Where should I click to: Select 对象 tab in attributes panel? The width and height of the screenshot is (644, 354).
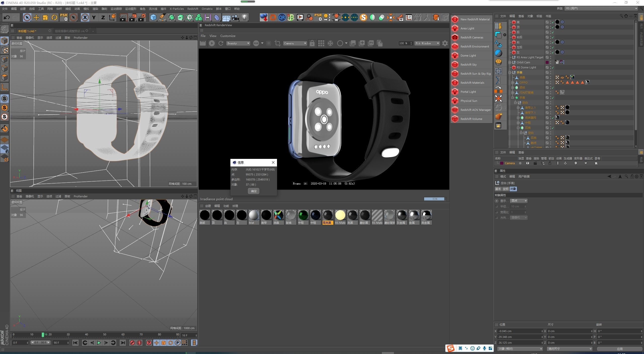[513, 189]
